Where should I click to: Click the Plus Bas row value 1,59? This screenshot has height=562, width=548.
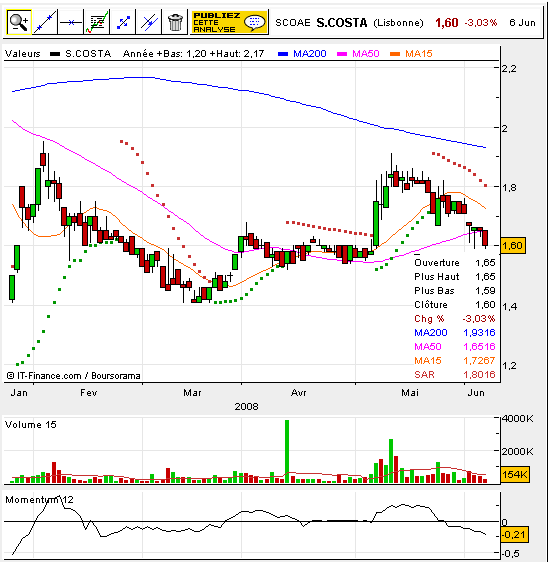pyautogui.click(x=485, y=291)
